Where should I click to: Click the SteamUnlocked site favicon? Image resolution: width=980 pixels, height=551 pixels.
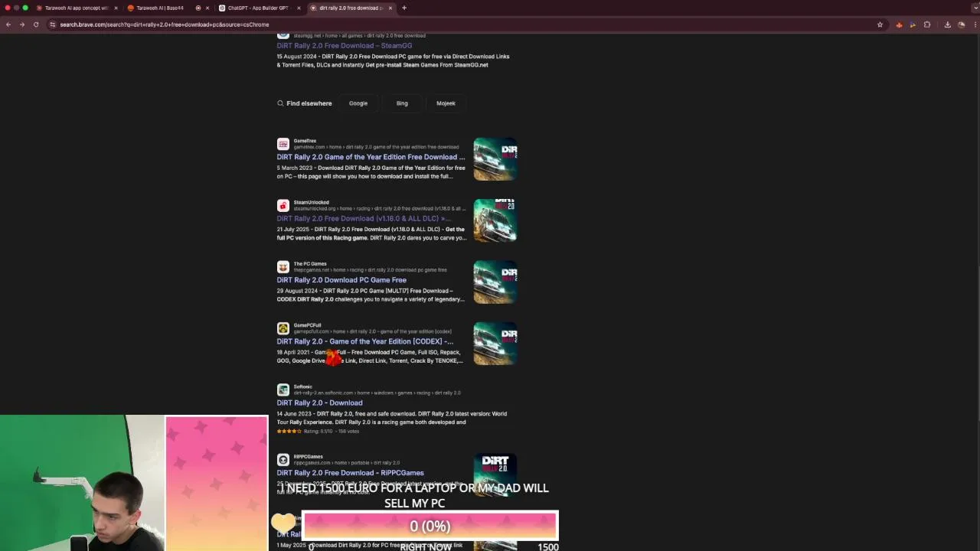click(x=283, y=205)
